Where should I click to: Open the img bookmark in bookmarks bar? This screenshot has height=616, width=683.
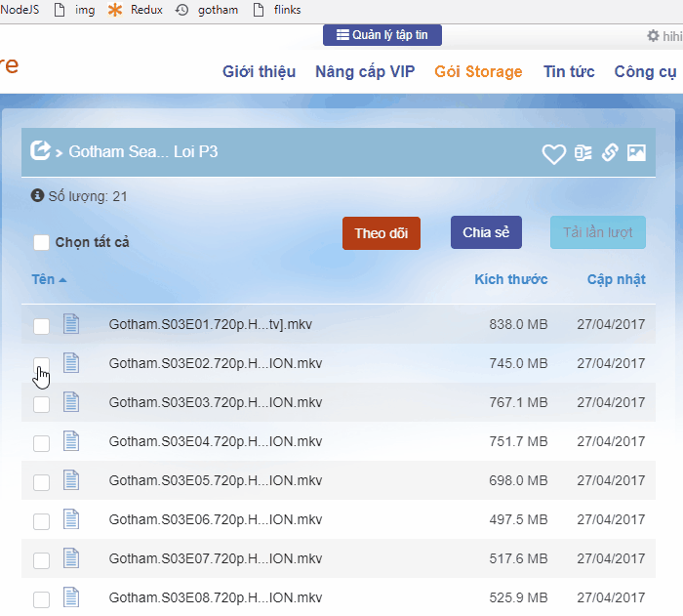coord(74,10)
